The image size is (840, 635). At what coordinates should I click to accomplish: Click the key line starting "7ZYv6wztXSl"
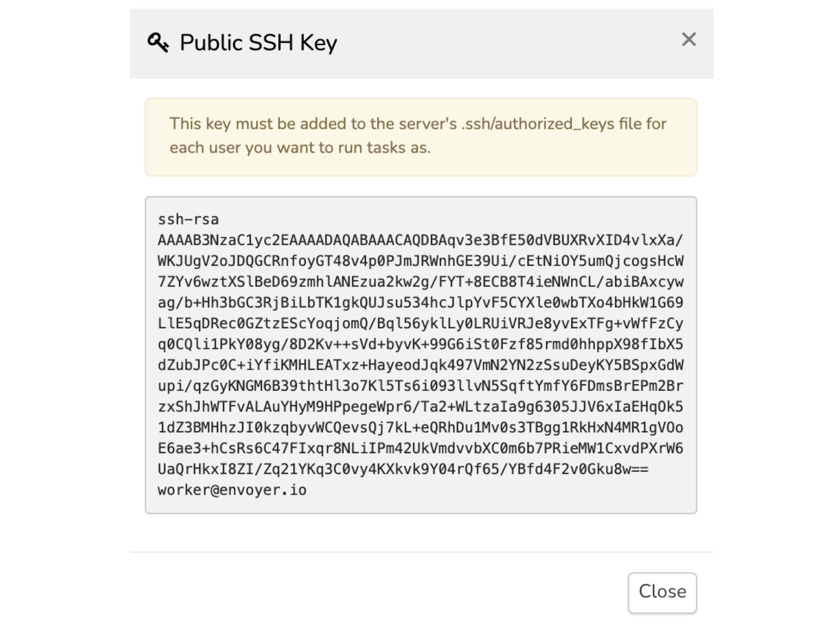coord(420,282)
